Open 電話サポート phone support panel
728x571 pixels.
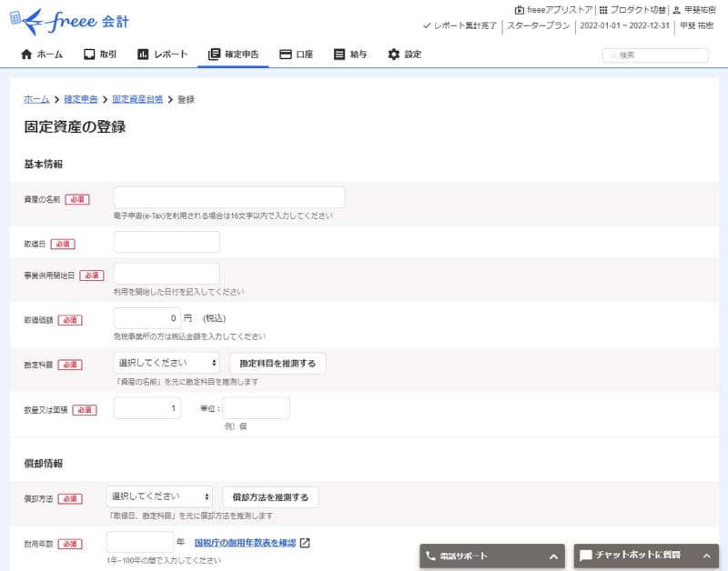pos(491,556)
